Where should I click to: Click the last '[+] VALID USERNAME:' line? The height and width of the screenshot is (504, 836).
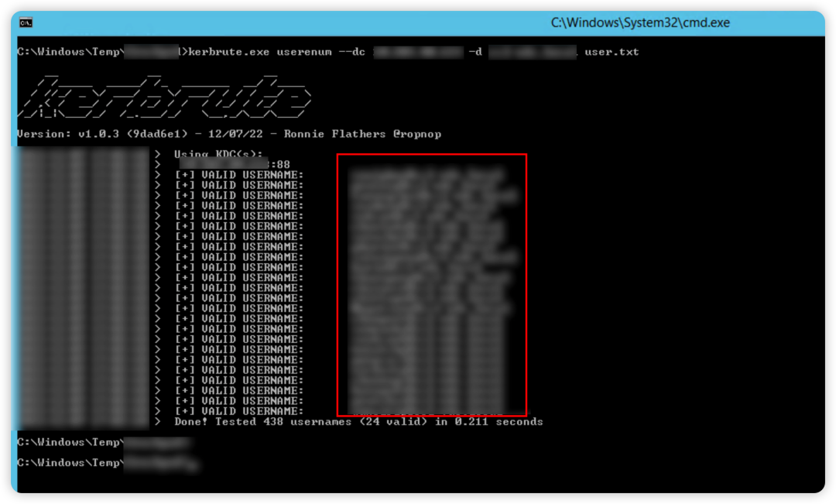pyautogui.click(x=239, y=411)
